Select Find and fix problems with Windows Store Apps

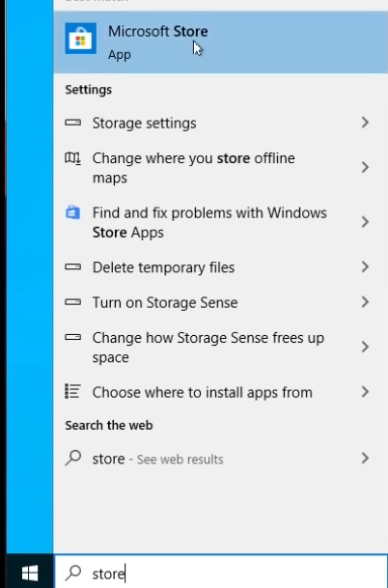tap(221, 222)
